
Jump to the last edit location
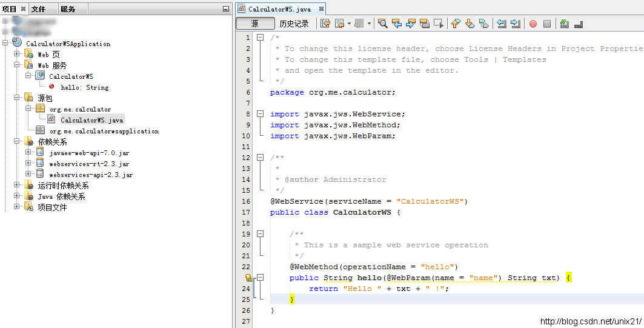(325, 24)
